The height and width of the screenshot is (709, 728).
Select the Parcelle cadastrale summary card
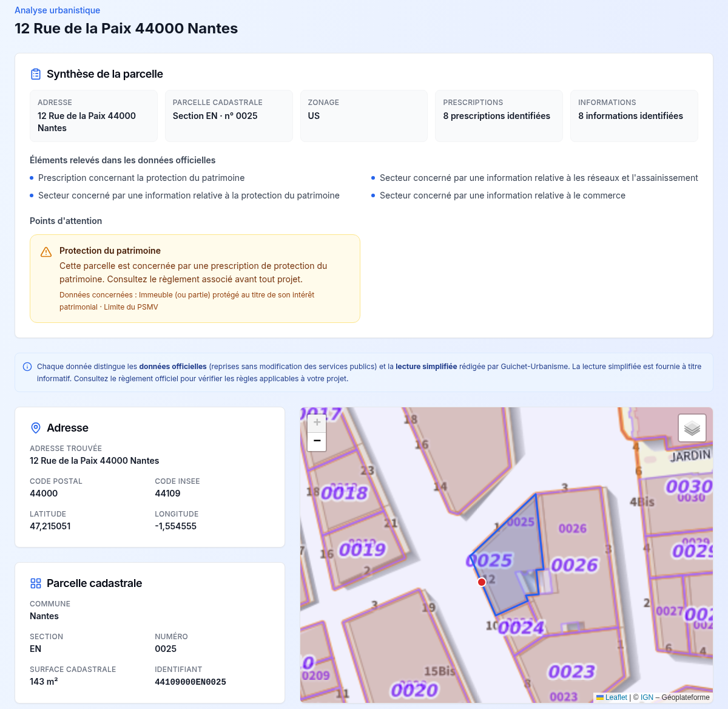click(229, 116)
